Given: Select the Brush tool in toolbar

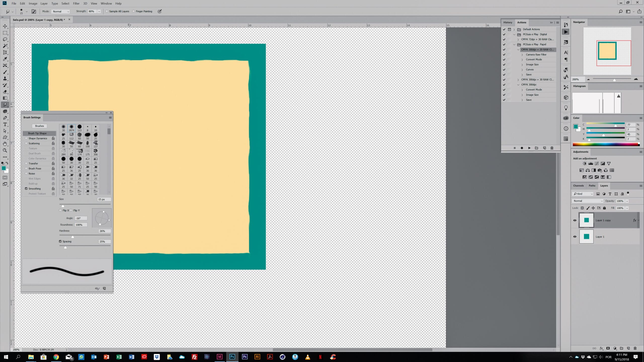Looking at the screenshot, I should coord(5,72).
